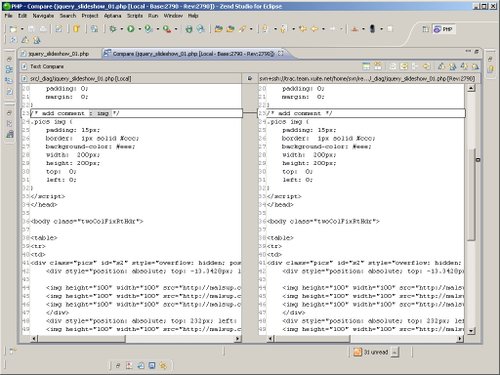Click the right pane scroll down arrow
Image resolution: width=500 pixels, height=375 pixels.
pyautogui.click(x=471, y=331)
